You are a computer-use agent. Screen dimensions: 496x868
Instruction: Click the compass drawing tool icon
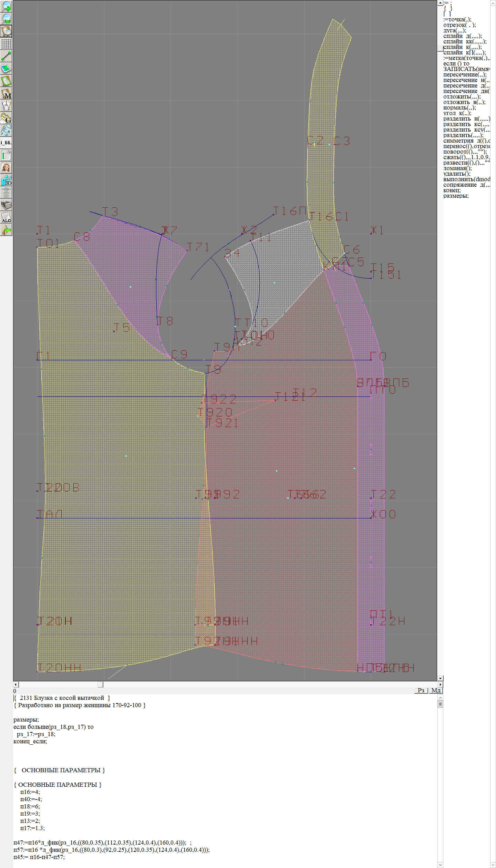point(6,106)
